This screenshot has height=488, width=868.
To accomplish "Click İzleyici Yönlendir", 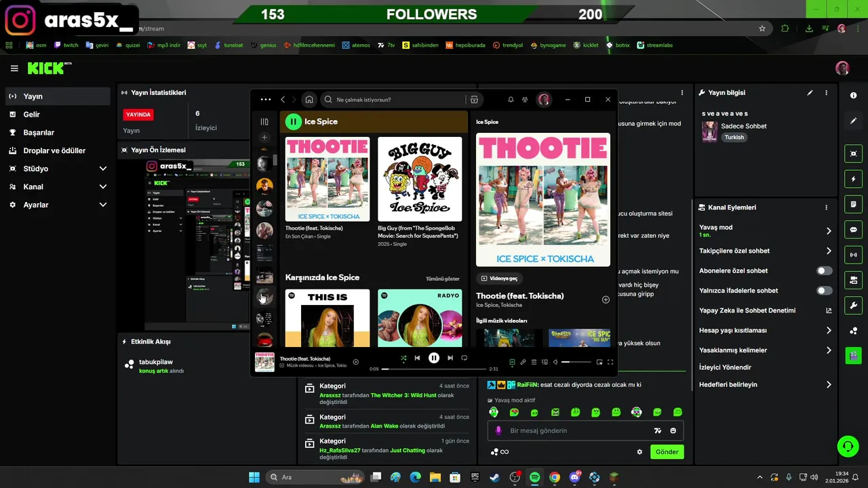I will tap(725, 367).
